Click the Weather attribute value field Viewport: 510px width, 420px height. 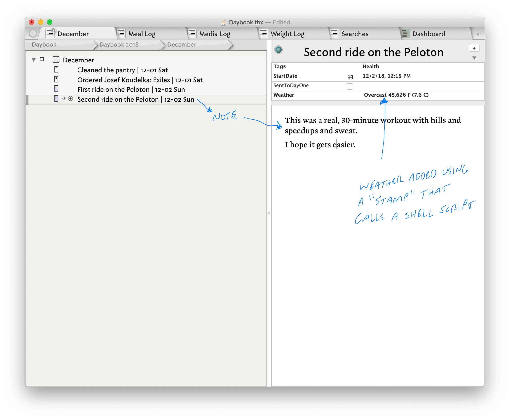tap(396, 95)
